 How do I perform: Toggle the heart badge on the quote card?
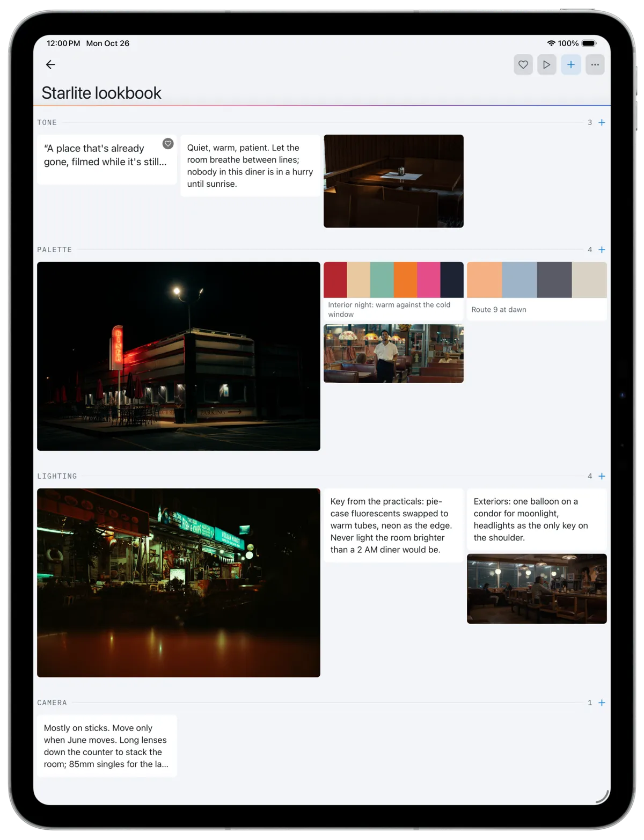coord(168,143)
